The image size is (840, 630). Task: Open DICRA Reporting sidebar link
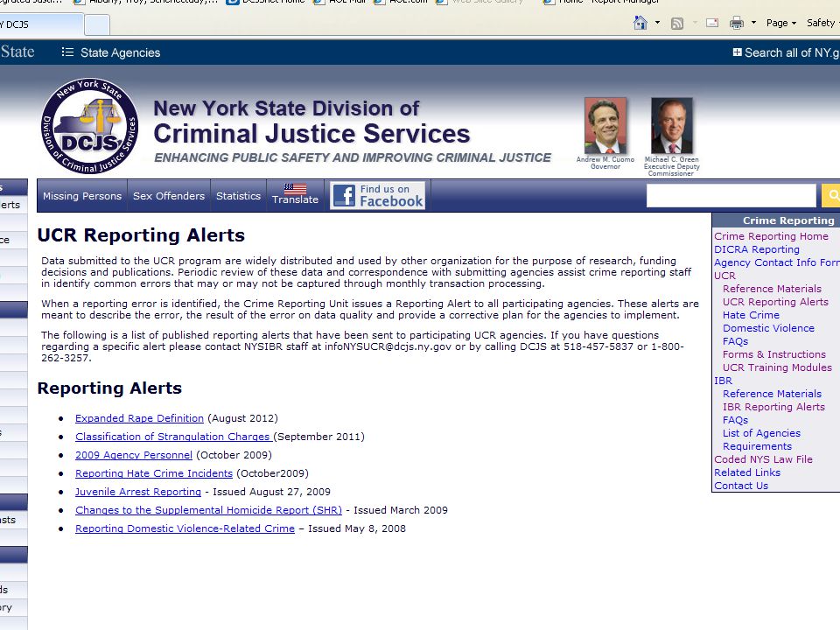pos(756,249)
